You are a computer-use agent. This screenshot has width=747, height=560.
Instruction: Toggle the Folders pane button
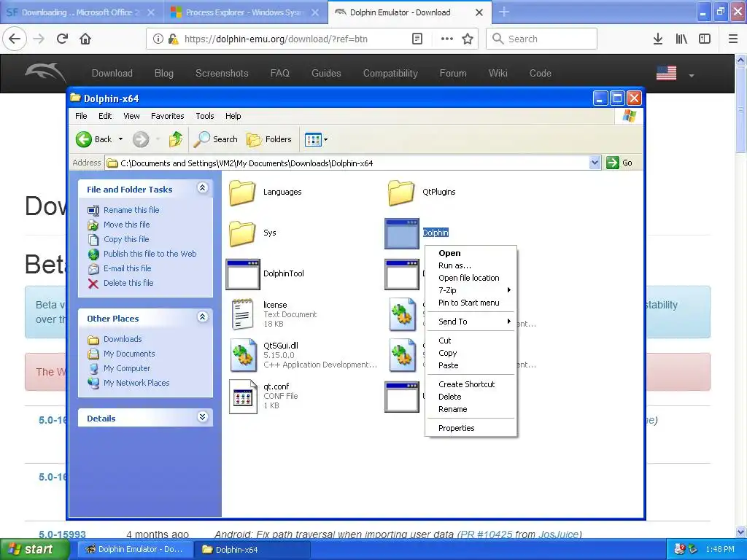(x=269, y=139)
